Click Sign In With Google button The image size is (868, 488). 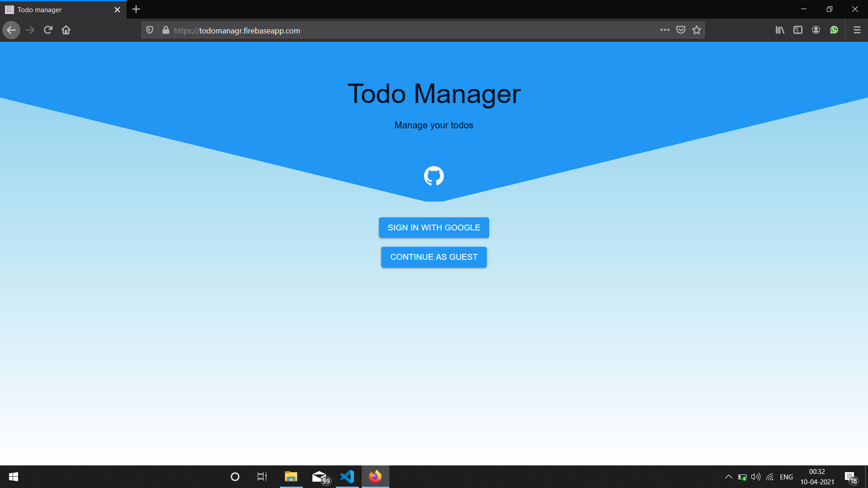pyautogui.click(x=434, y=227)
